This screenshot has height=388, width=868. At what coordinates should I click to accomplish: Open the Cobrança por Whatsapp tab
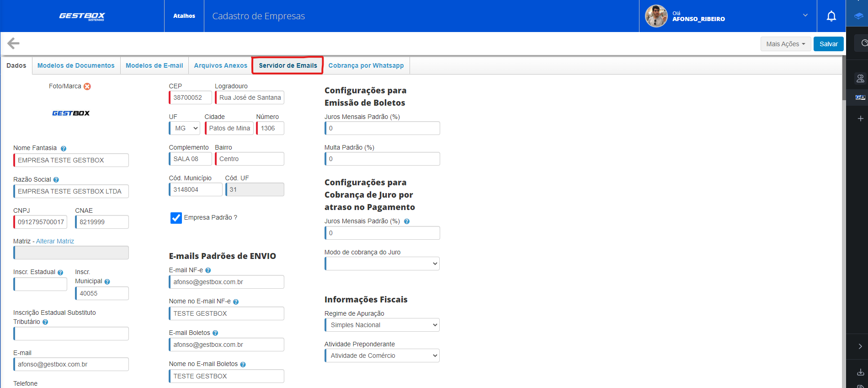(366, 65)
